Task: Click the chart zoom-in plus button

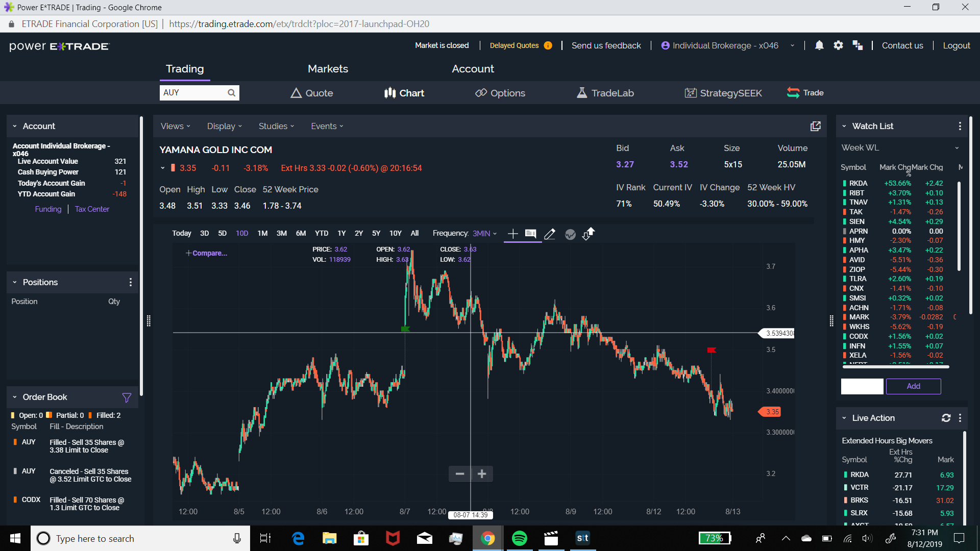Action: (482, 474)
